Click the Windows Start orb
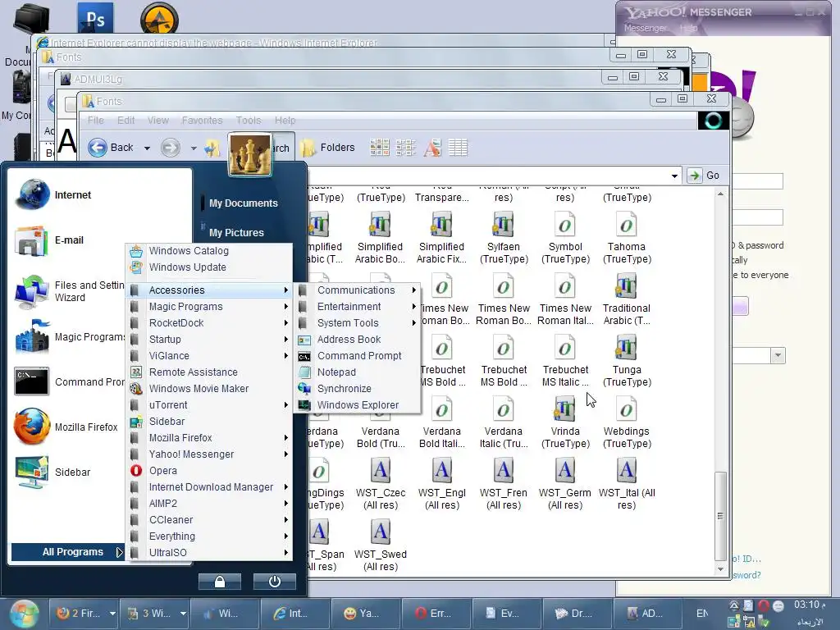Image resolution: width=840 pixels, height=630 pixels. point(24,614)
